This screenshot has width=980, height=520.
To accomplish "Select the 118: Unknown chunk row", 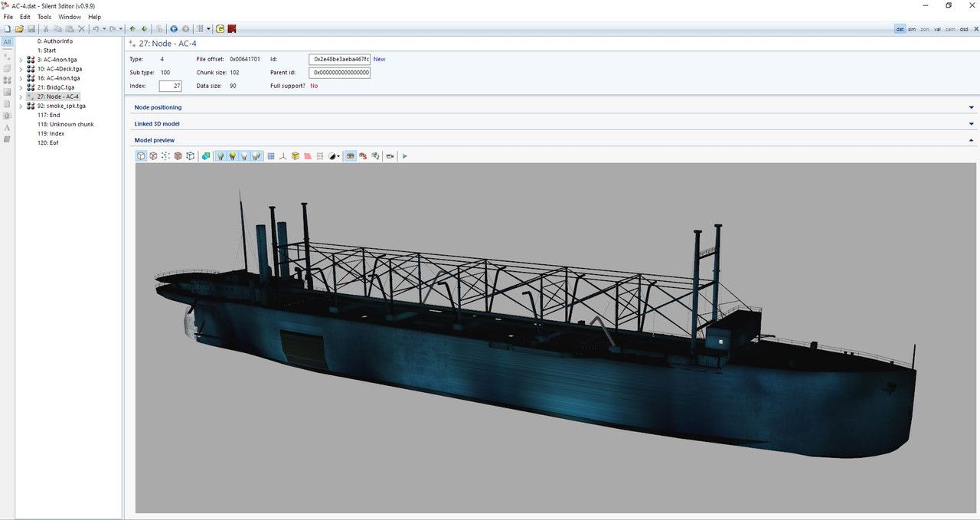I will click(66, 124).
